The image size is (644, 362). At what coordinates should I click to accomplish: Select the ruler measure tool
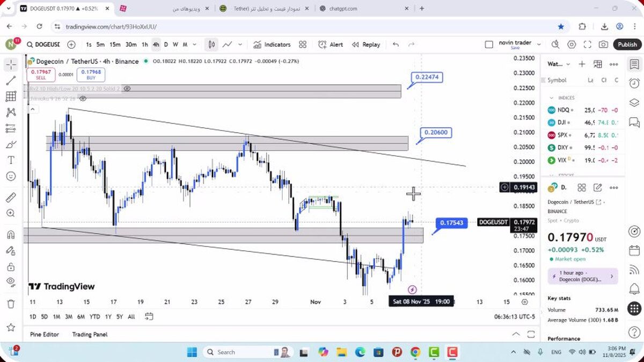pyautogui.click(x=11, y=197)
